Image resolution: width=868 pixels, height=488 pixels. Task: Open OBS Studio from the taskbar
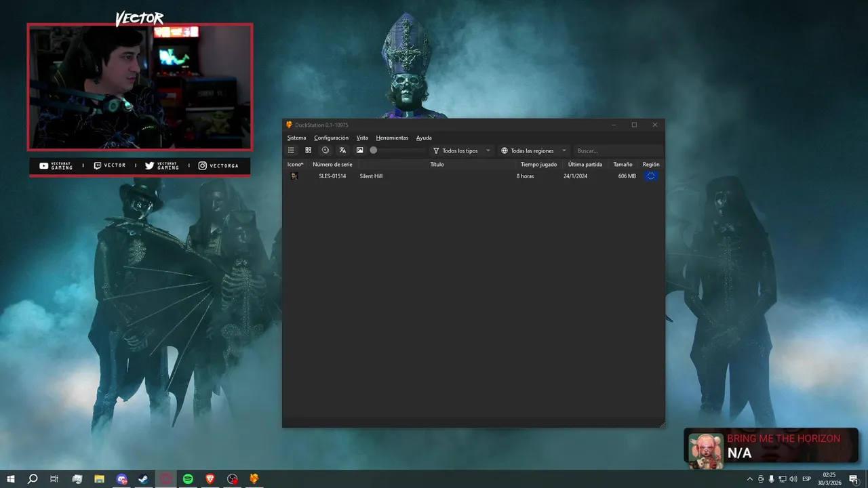pyautogui.click(x=233, y=479)
